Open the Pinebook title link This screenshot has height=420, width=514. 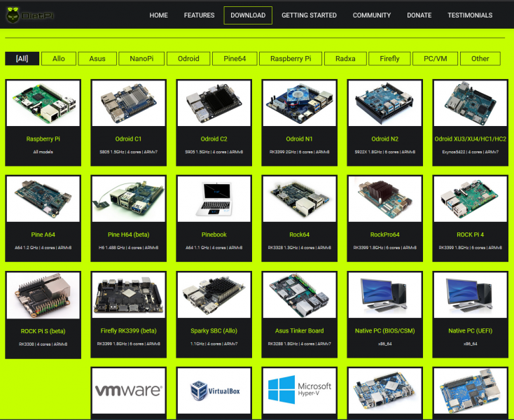pos(214,234)
